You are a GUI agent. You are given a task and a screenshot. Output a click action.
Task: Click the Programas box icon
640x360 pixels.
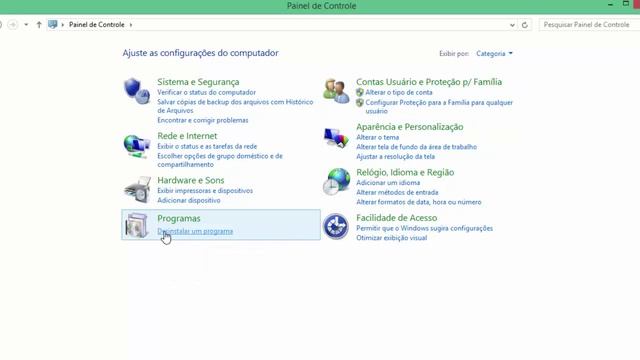tap(137, 225)
